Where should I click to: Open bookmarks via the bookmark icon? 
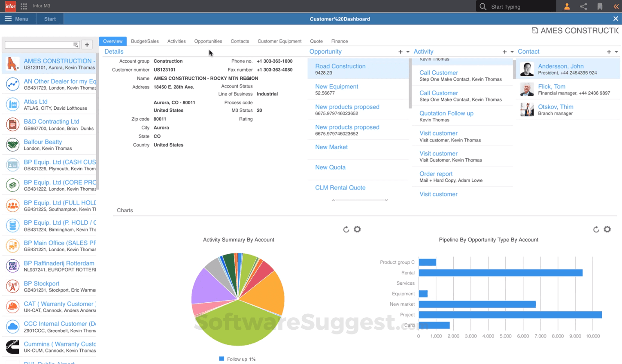click(x=600, y=6)
